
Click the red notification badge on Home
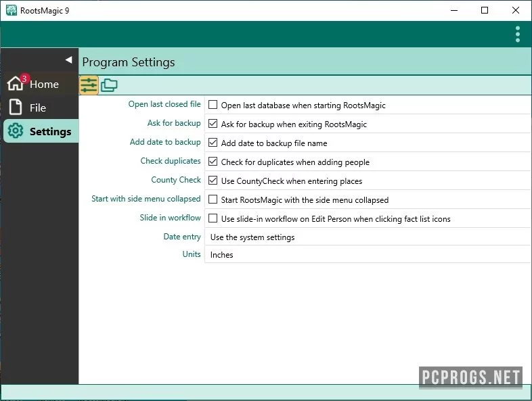(24, 78)
